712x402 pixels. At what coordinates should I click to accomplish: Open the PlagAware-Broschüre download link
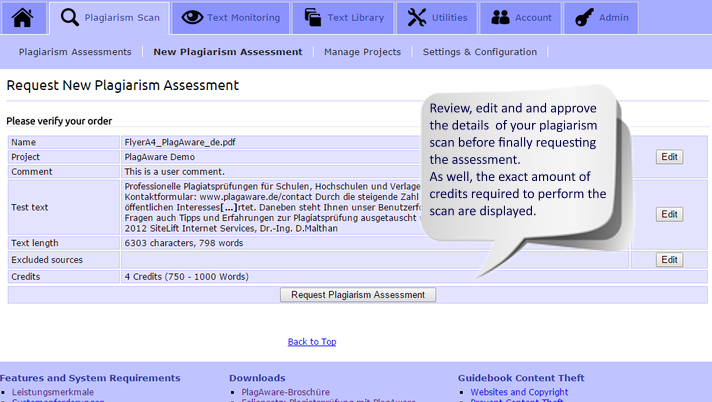pos(285,392)
